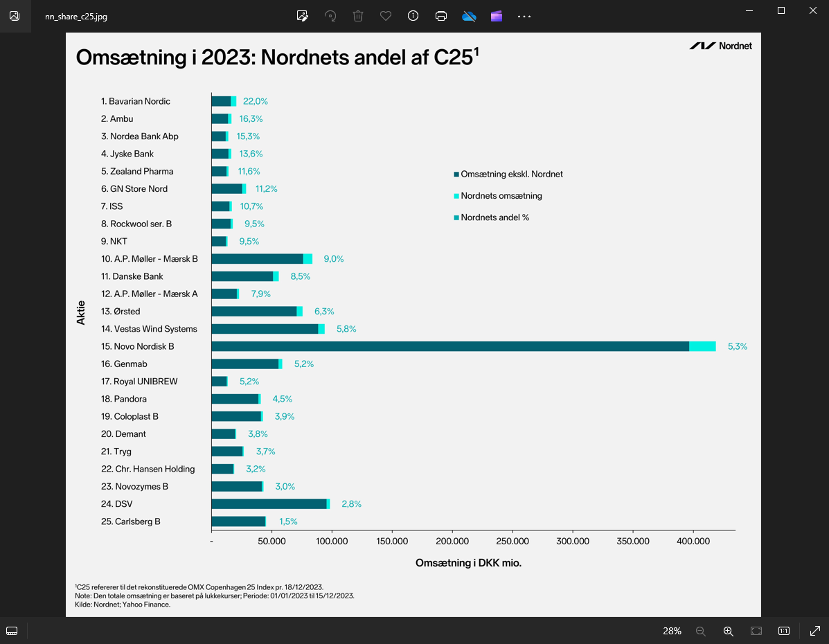Maximize the Photos window

click(781, 10)
